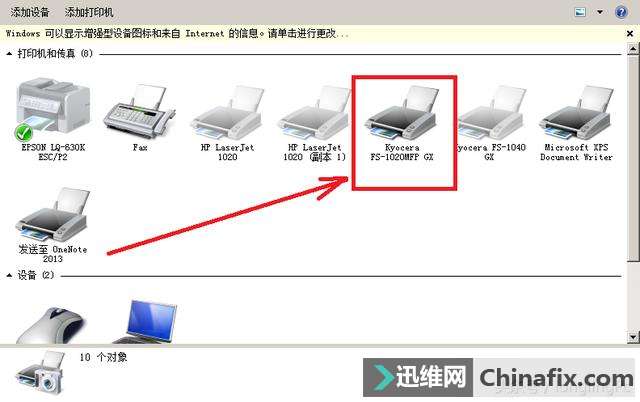Click the scrollbar down arrow

(x=633, y=338)
